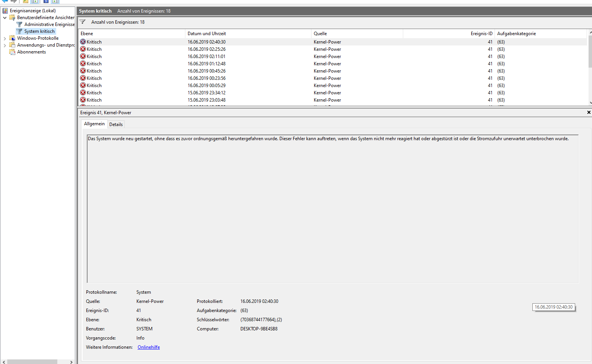Click the Protokolliert value 16.06.2019 02:40:30

259,301
